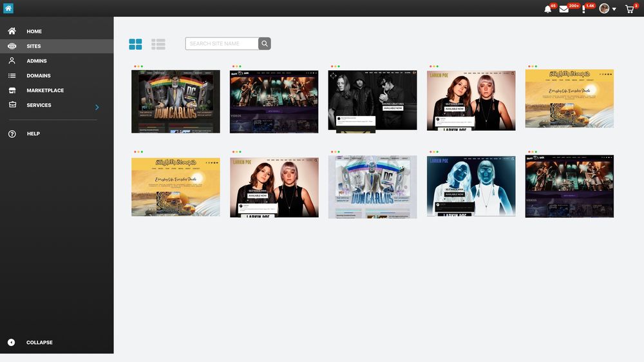
Task: Expand the user account dropdown arrow
Action: (x=614, y=9)
